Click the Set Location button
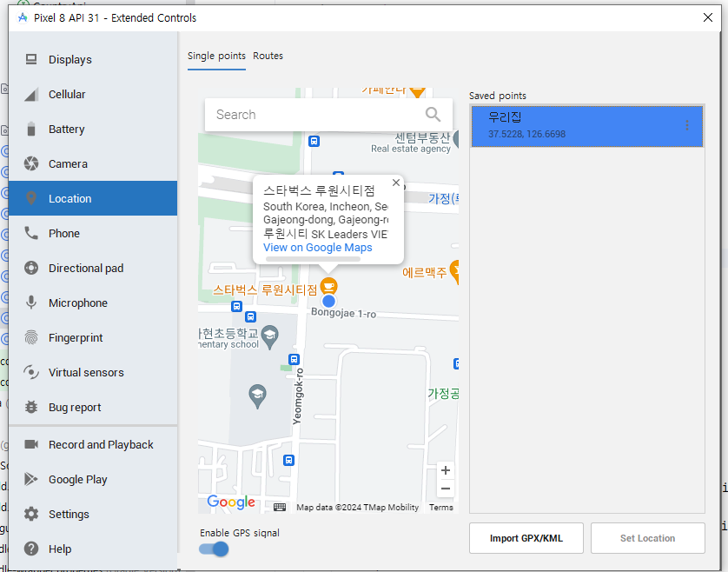The height and width of the screenshot is (572, 728). [648, 538]
